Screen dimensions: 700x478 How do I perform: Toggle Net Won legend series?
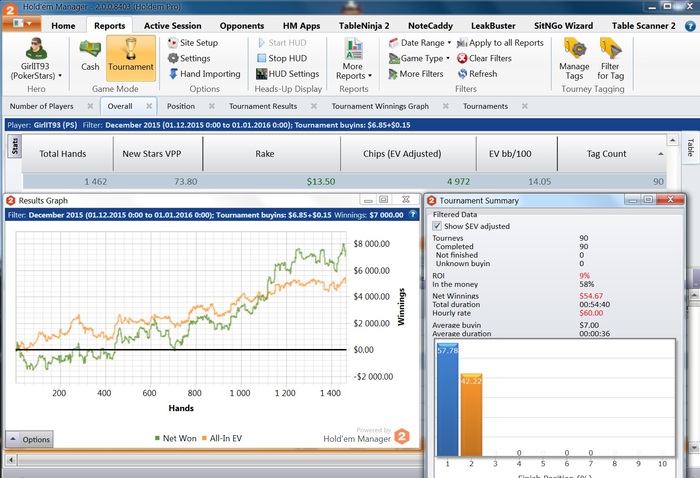click(175, 438)
